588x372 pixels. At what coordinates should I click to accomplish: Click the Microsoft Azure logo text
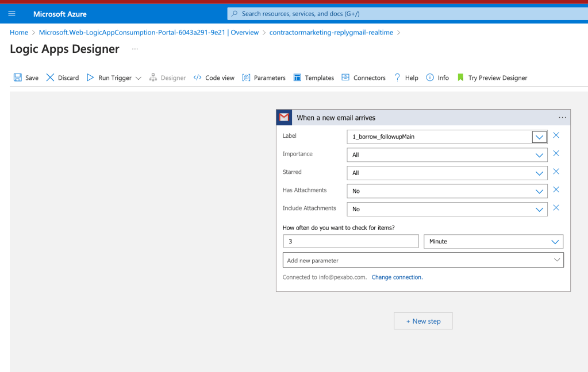click(x=60, y=14)
